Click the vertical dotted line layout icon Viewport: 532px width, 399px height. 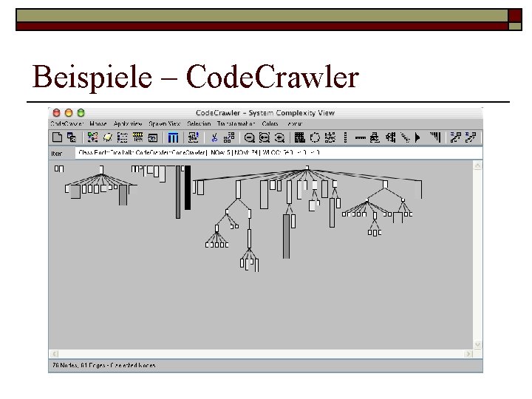click(x=345, y=137)
